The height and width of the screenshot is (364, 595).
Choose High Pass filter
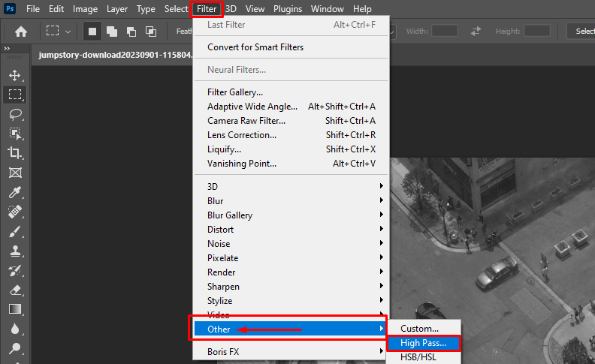pos(424,343)
